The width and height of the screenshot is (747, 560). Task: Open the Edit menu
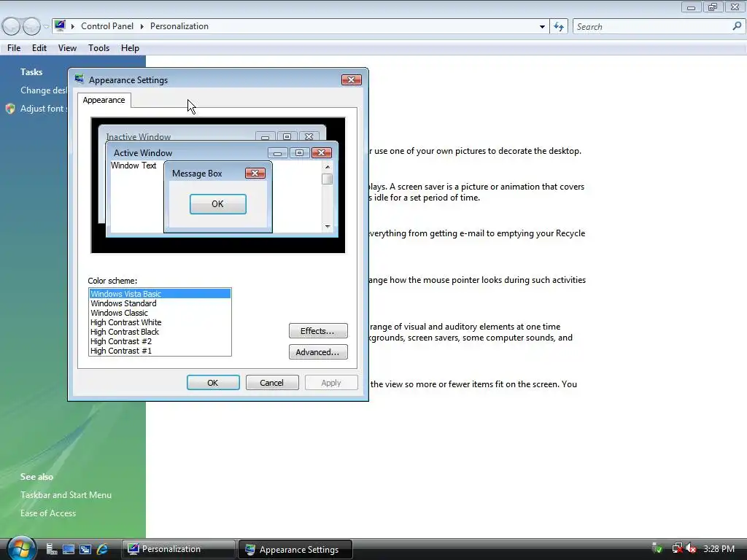pos(39,48)
